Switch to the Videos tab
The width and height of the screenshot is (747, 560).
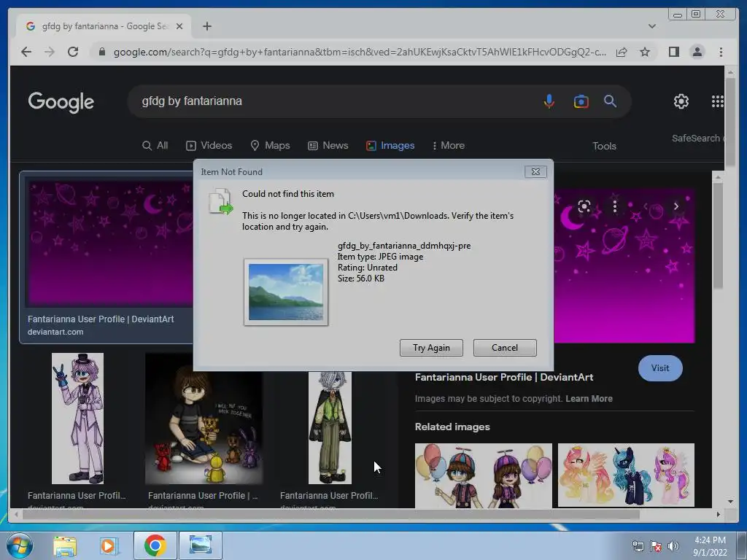coord(209,145)
